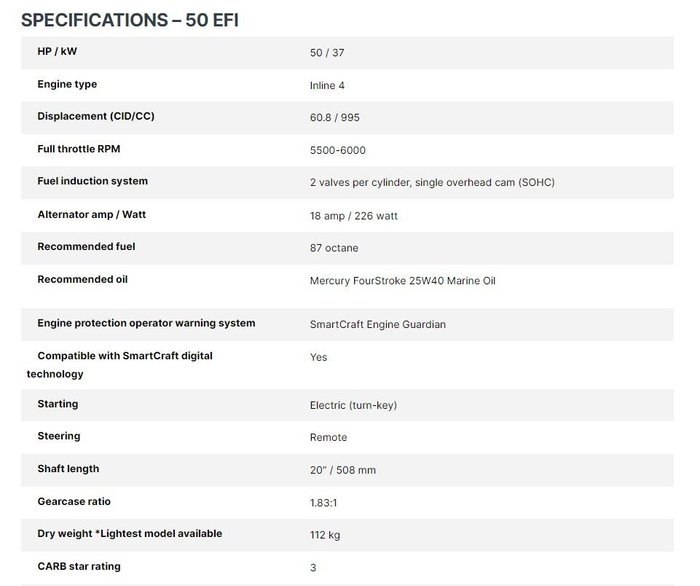Click the Inline 4 value
This screenshot has width=700, height=586.
(x=327, y=85)
